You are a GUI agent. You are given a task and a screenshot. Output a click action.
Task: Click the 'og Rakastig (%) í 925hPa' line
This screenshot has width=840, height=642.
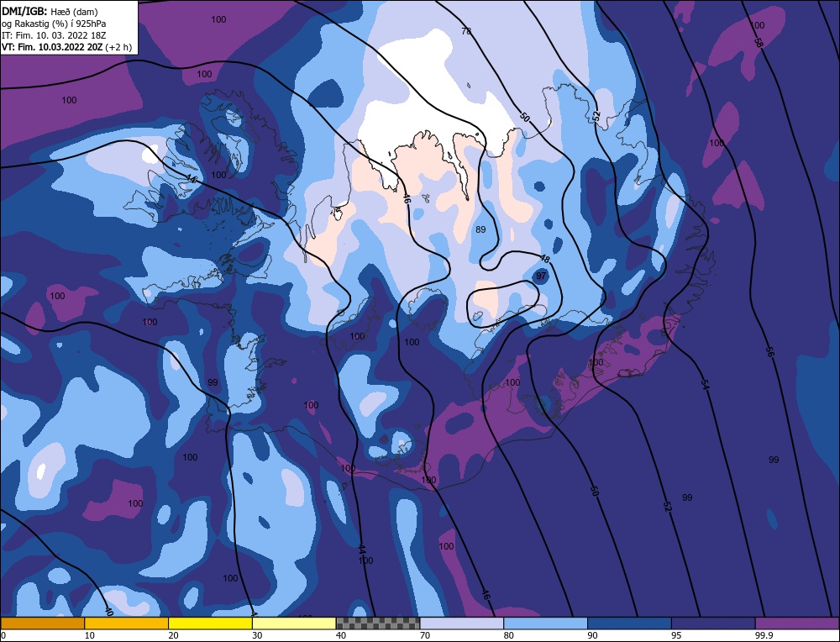click(x=54, y=24)
